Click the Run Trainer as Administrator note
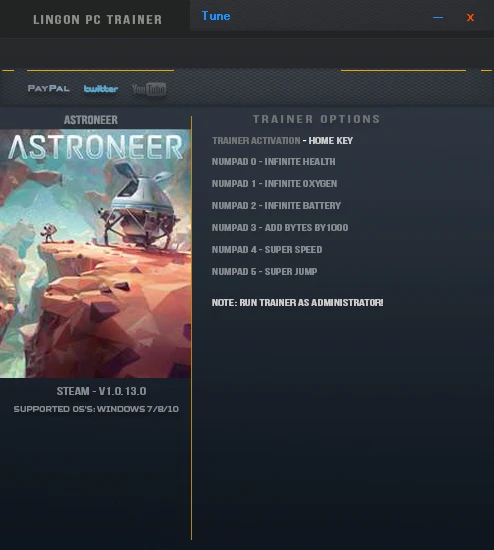 pyautogui.click(x=298, y=303)
